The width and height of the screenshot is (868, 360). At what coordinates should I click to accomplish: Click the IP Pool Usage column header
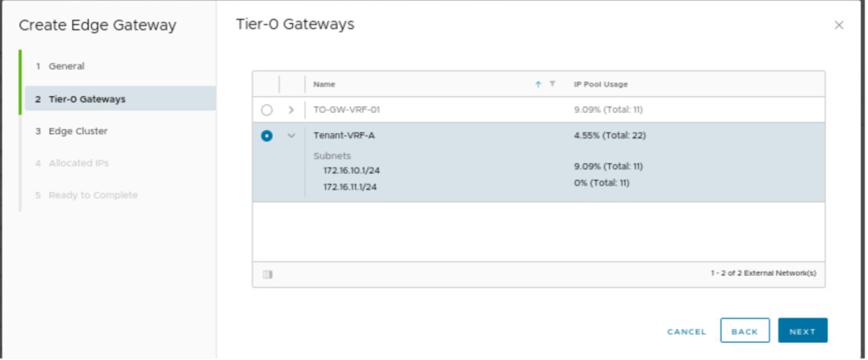[x=600, y=84]
